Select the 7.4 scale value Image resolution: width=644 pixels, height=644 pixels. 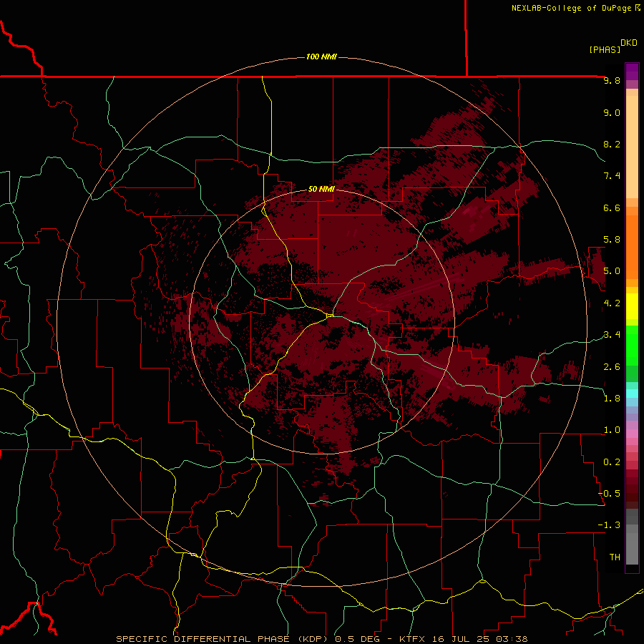point(612,176)
